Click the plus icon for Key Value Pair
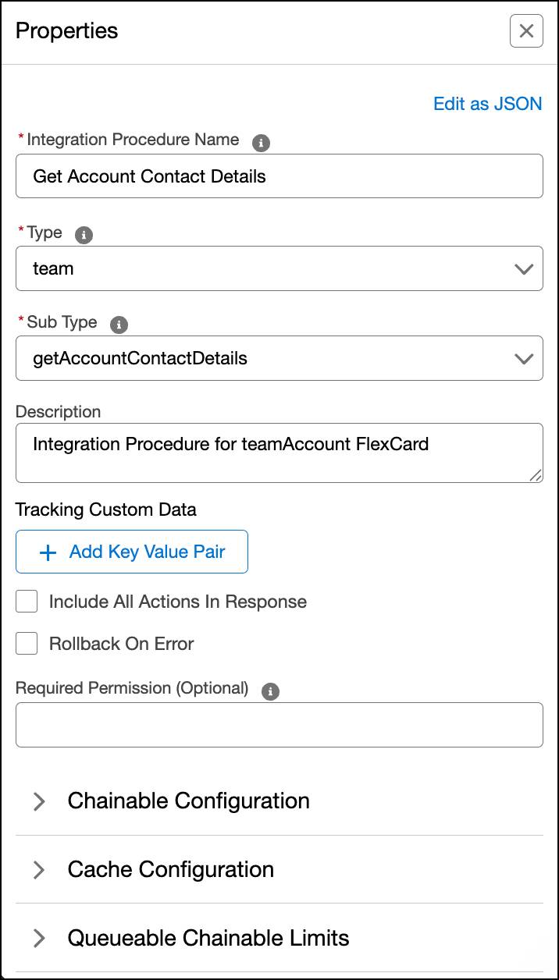Viewport: 559px width, 980px height. [48, 552]
